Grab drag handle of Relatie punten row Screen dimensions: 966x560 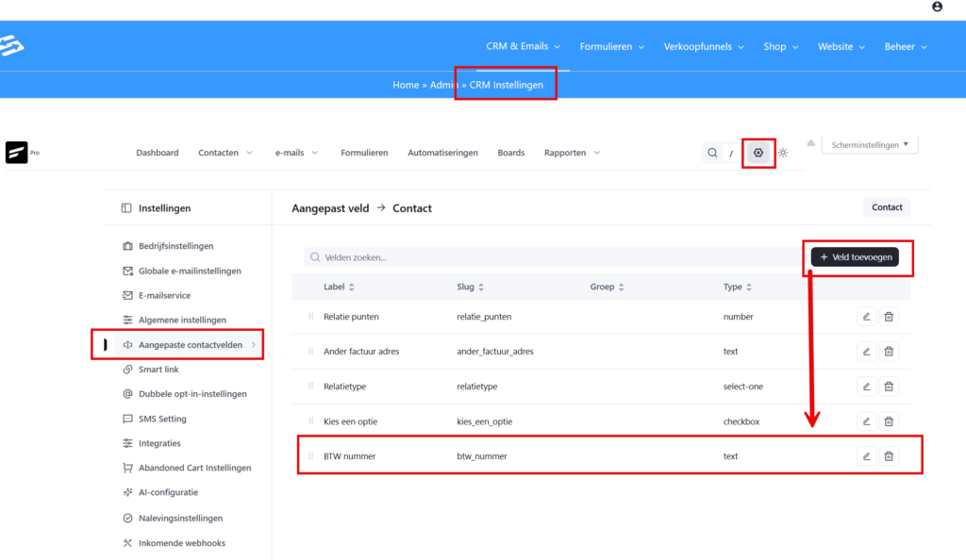click(x=310, y=317)
